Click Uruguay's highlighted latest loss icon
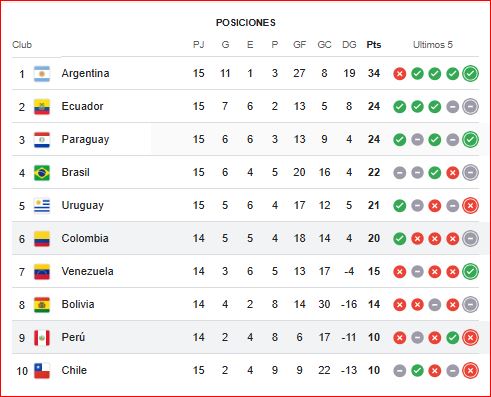Viewport: 491px width, 397px height. click(470, 206)
